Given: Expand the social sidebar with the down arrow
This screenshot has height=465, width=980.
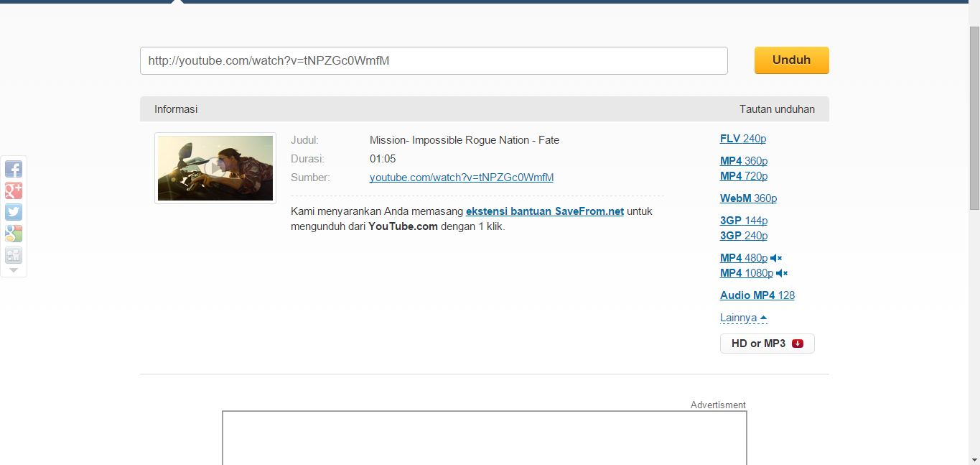Looking at the screenshot, I should 14,270.
